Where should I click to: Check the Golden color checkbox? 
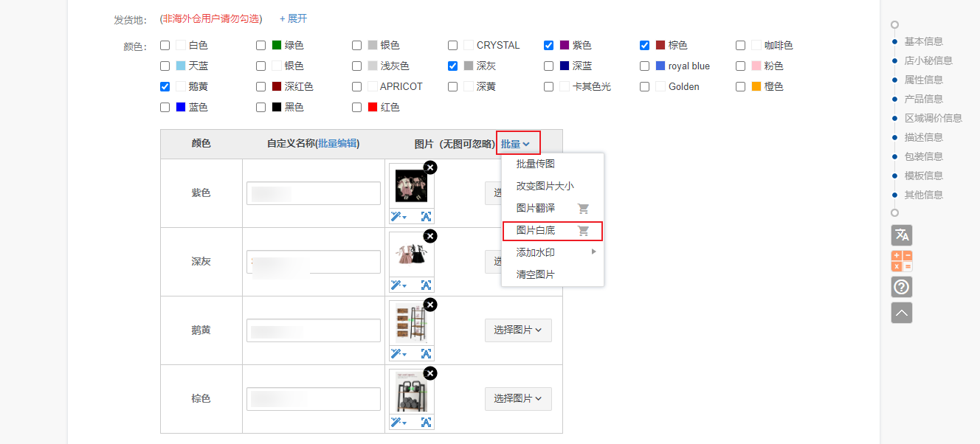(644, 86)
